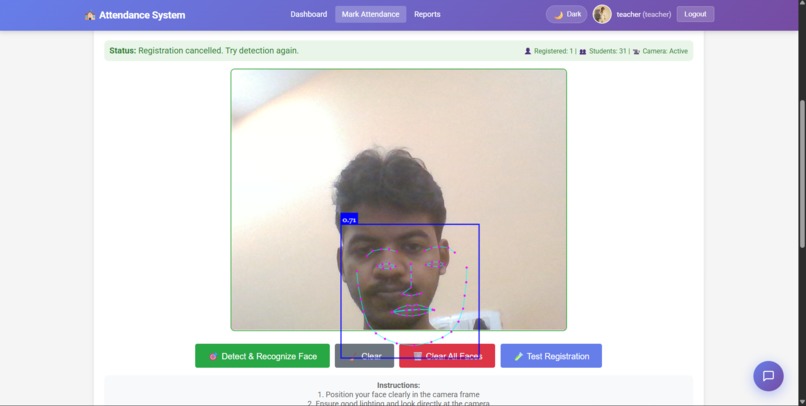Click the Clear All Faces button
This screenshot has width=806, height=406.
(447, 356)
